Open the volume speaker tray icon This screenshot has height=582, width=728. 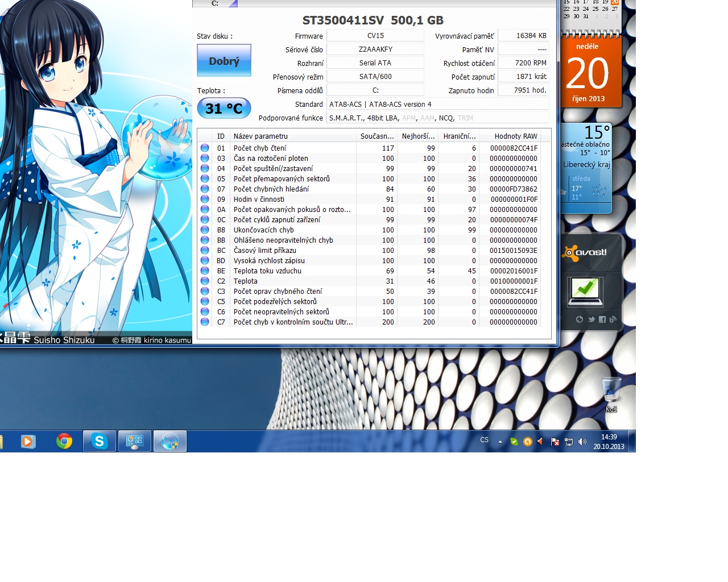(x=582, y=442)
